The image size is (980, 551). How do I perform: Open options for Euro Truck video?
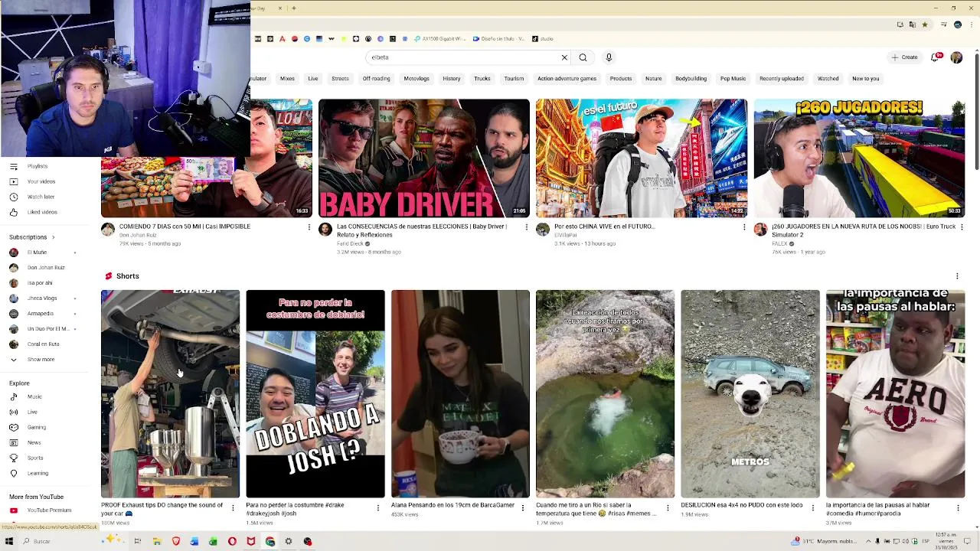coord(962,227)
